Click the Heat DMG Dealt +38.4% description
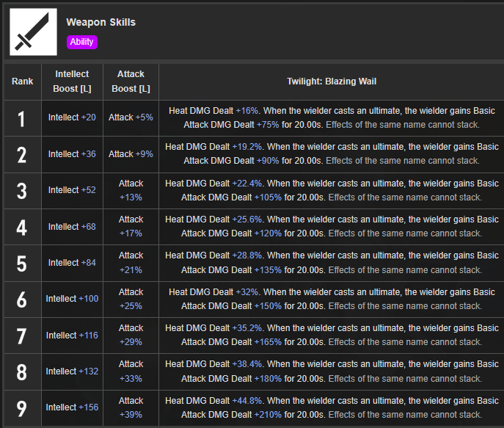Screen dimensions: 504x428 [332, 371]
